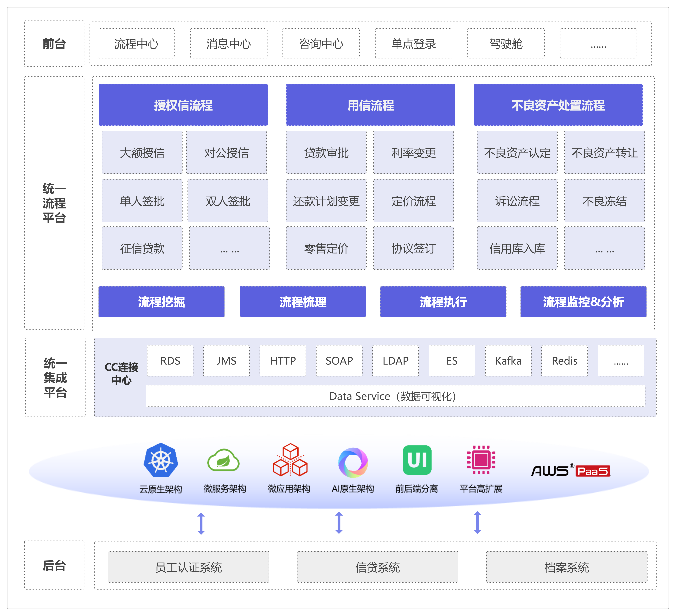The height and width of the screenshot is (616, 676).
Task: Click the pink chip platform scalability icon
Action: pyautogui.click(x=481, y=460)
